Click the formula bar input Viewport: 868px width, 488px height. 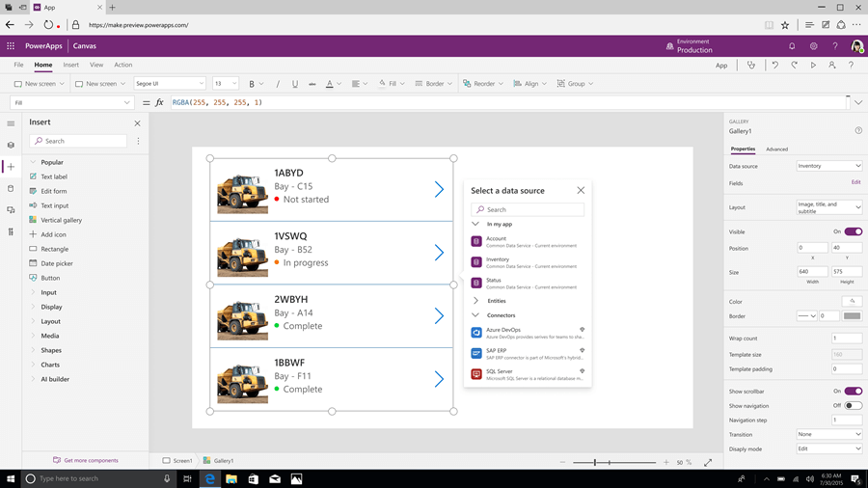[507, 102]
